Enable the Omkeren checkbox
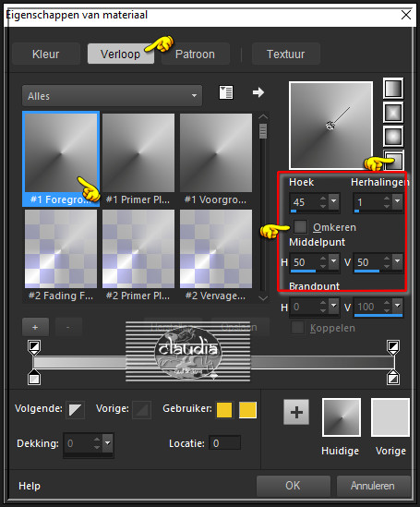Viewport: 420px width, 507px height. point(301,226)
